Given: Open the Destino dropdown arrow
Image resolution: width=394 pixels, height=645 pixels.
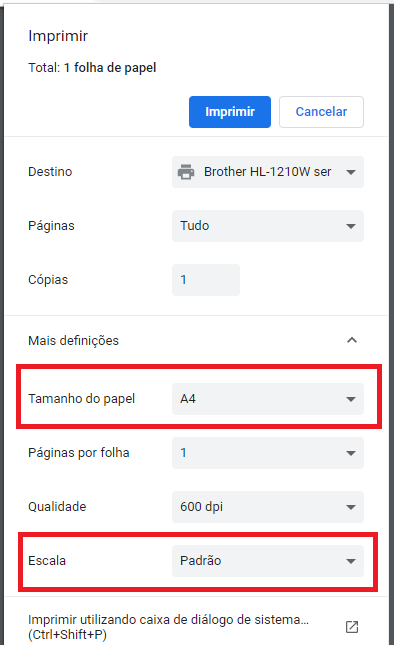Looking at the screenshot, I should click(351, 172).
